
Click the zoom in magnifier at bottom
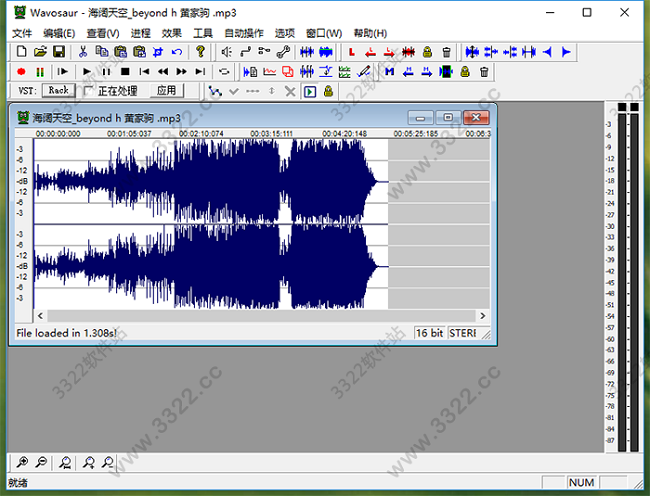(x=22, y=462)
